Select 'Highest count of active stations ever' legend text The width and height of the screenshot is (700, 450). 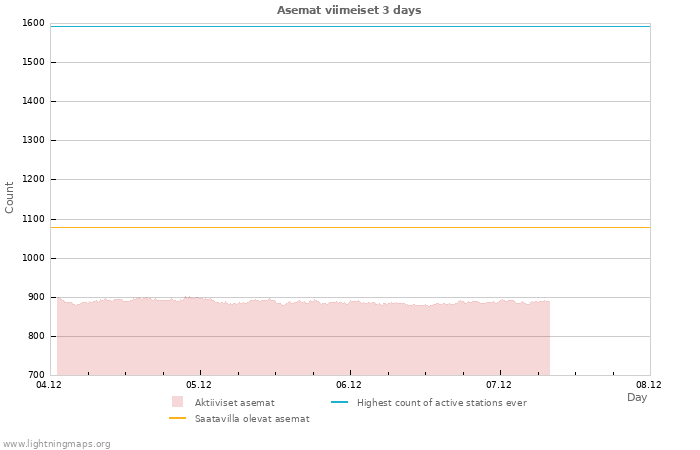(441, 403)
